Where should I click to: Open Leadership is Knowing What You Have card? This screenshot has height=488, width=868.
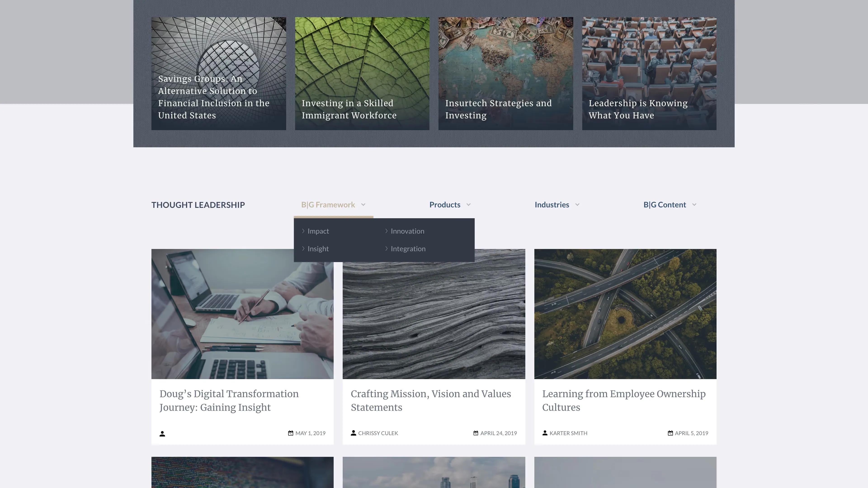(649, 73)
